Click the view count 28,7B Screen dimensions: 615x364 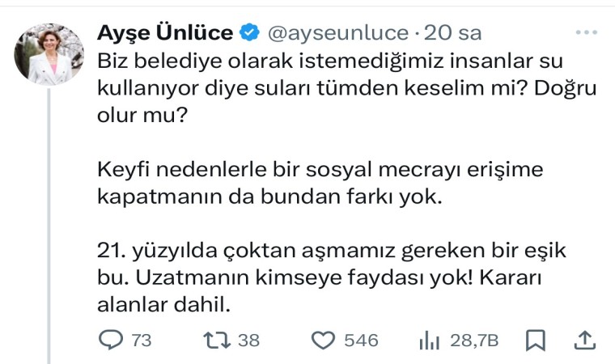pos(473,341)
